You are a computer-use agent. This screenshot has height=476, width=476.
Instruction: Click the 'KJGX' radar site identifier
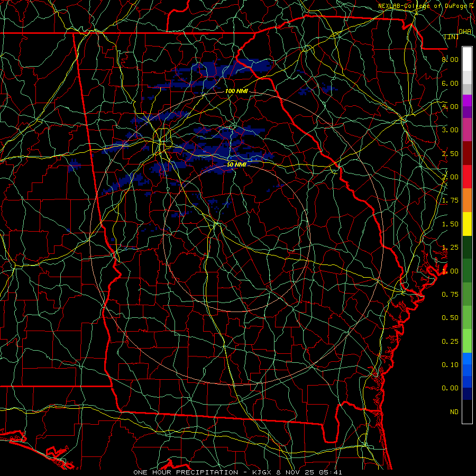tap(262, 472)
